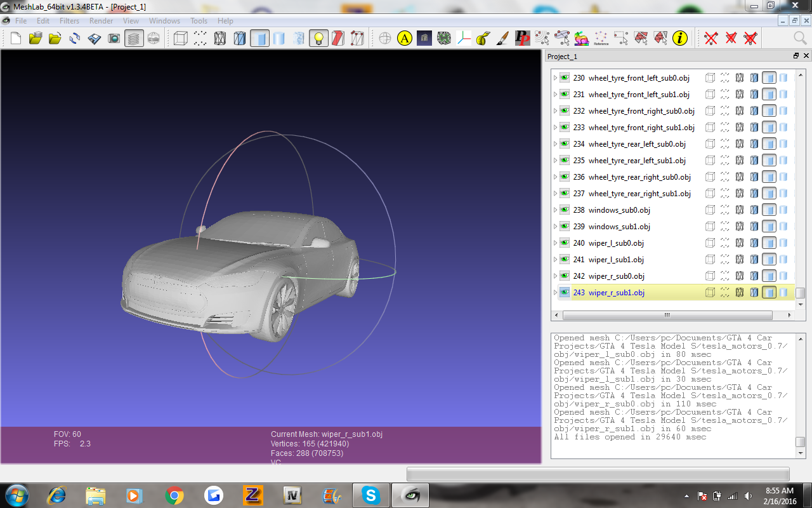
Task: Hide the windows_sub0.obj layer via its eye icon
Action: point(564,210)
